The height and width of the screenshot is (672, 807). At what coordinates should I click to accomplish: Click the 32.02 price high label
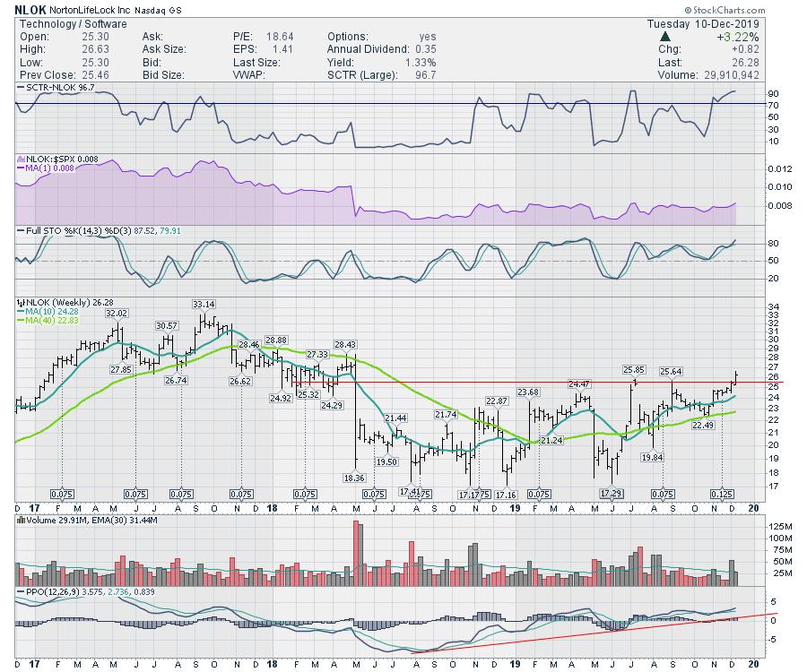117,313
